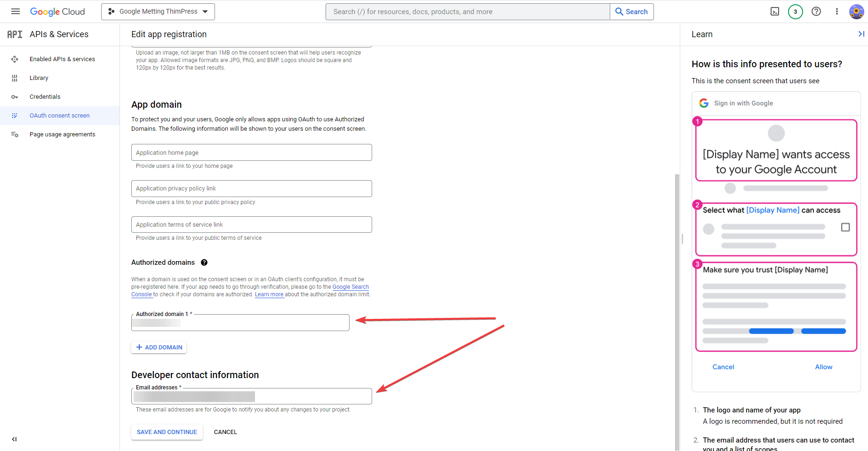Click the Search button
Image resolution: width=868 pixels, height=451 pixels.
pos(632,12)
